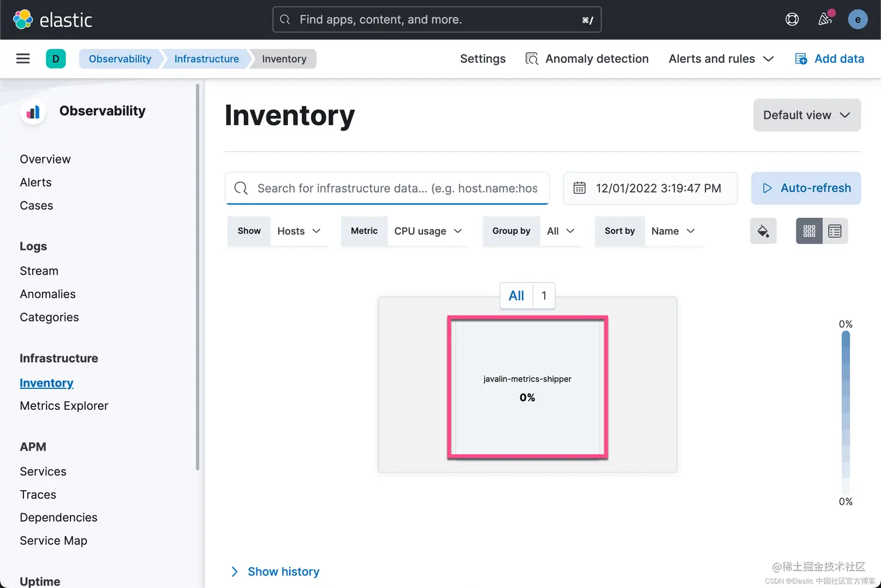Expand the Alerts and rules menu
The image size is (881, 588).
(721, 59)
